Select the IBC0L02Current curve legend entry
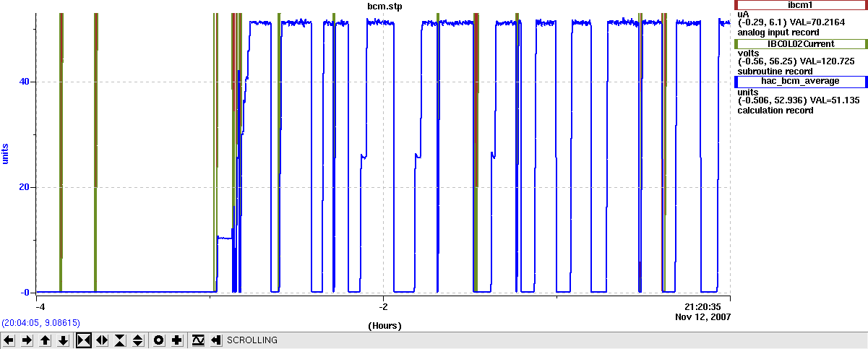Viewport: 868px width, 349px height. [800, 44]
